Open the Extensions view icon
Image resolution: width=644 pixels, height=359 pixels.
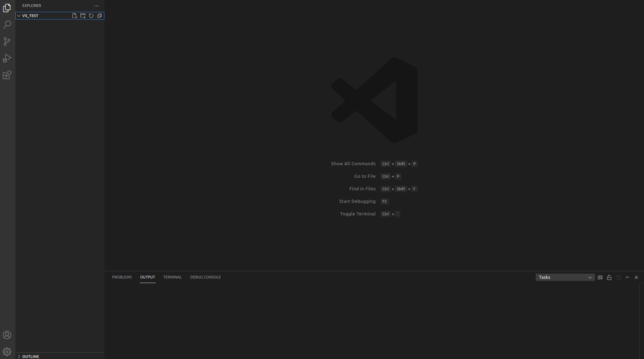[7, 75]
